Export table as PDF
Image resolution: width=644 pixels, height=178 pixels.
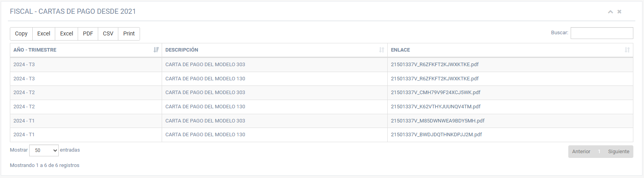click(88, 34)
